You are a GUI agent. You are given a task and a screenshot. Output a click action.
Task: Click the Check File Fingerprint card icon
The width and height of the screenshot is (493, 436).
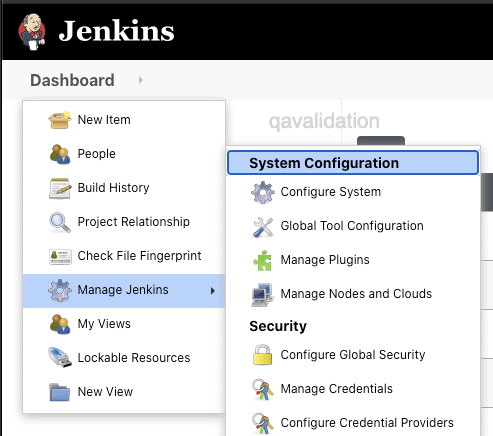click(x=60, y=257)
